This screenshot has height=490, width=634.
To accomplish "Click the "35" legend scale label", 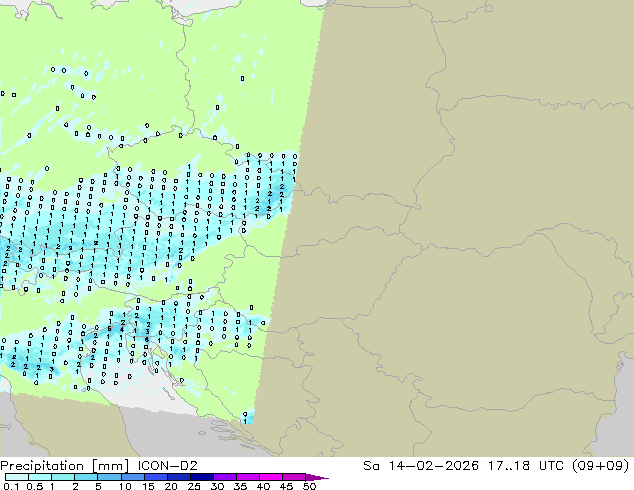I will (240, 486).
